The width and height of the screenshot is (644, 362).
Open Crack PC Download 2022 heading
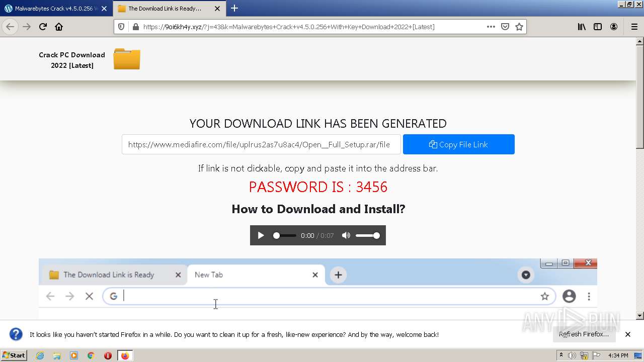point(72,60)
